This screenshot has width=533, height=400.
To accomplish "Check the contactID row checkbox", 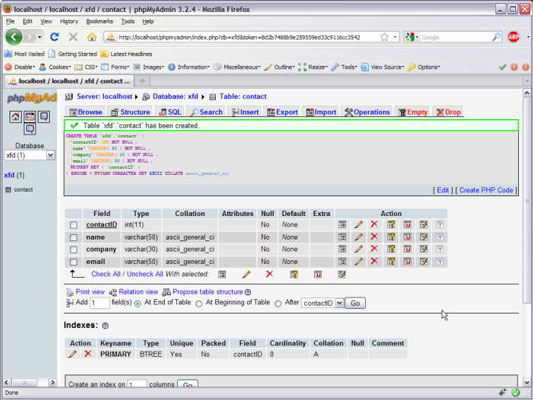I will coord(73,225).
